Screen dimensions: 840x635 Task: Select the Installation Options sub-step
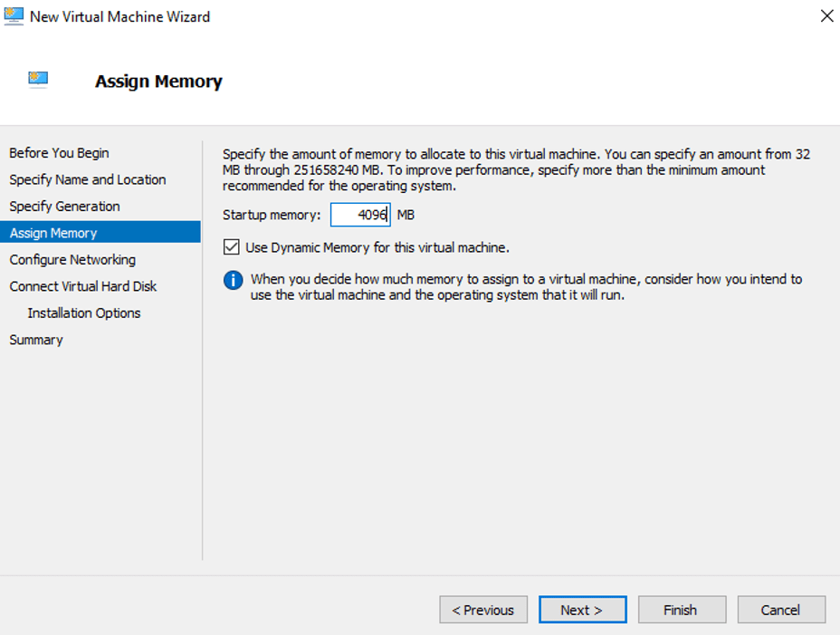[84, 313]
